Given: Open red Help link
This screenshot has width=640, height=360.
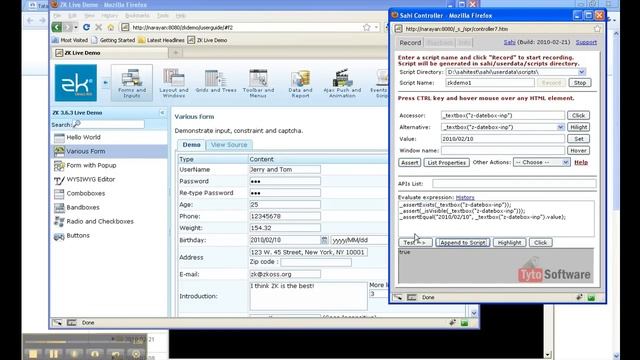Looking at the screenshot, I should (x=581, y=162).
